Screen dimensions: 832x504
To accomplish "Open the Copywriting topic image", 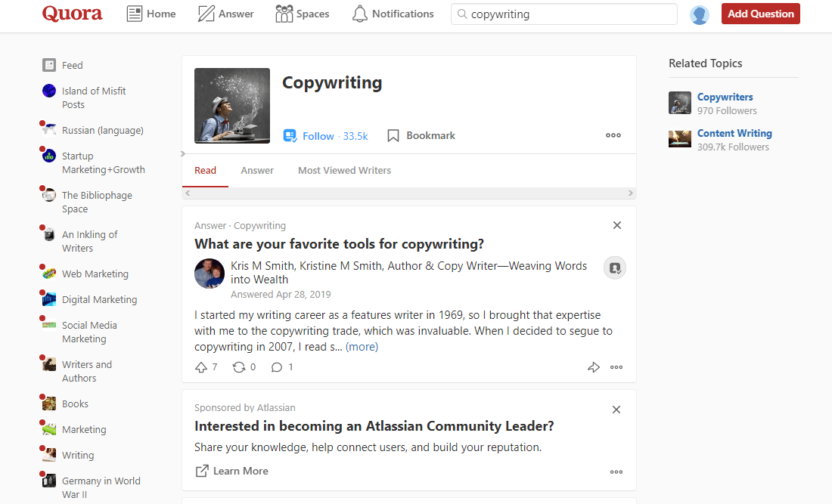I will tap(232, 106).
